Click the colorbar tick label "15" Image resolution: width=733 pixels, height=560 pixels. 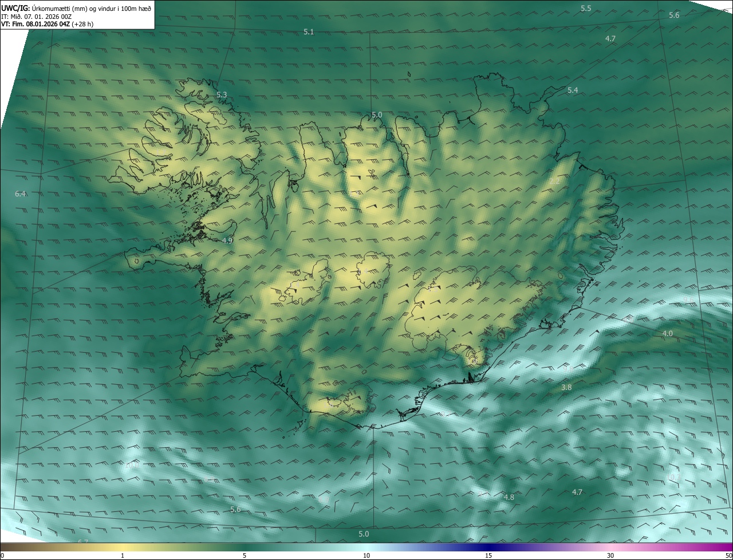[488, 555]
